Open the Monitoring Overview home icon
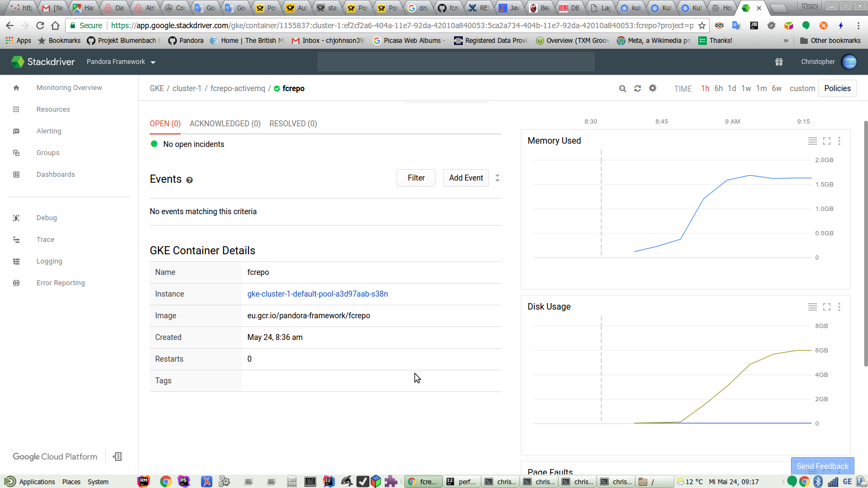868x488 pixels. [x=16, y=88]
